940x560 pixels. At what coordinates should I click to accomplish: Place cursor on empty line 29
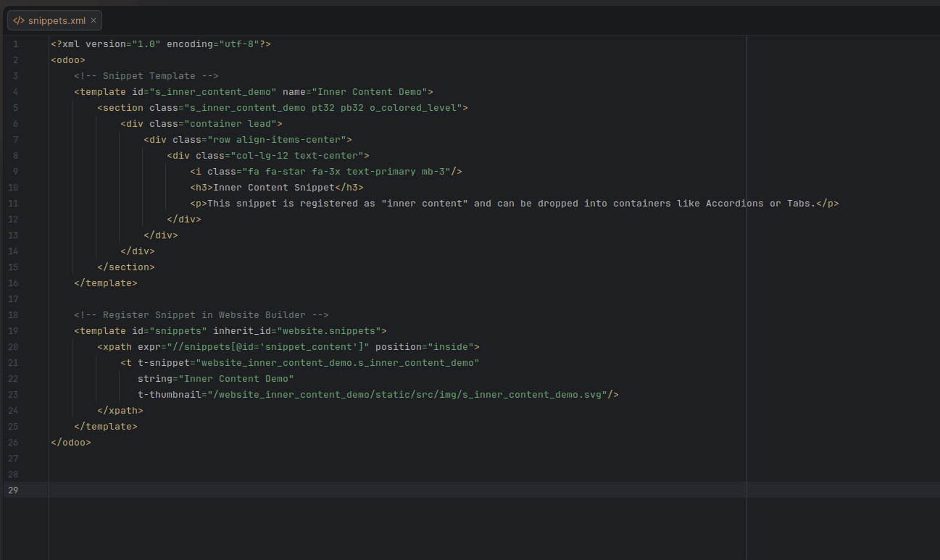(x=493, y=490)
